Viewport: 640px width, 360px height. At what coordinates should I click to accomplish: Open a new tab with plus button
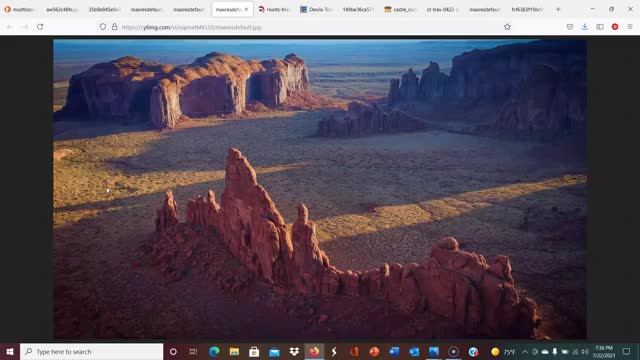pos(558,9)
